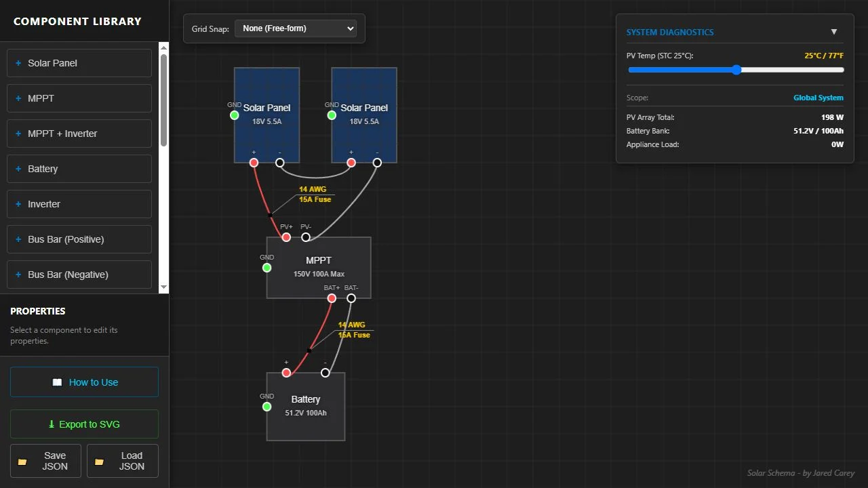
Task: Open the Grid Snap dropdown
Action: coord(296,28)
